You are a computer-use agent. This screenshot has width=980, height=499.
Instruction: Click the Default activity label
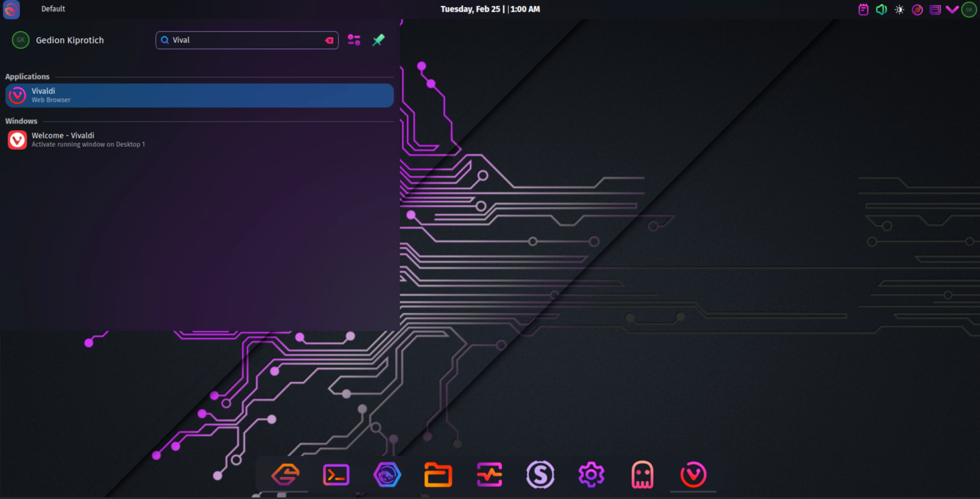(x=53, y=9)
